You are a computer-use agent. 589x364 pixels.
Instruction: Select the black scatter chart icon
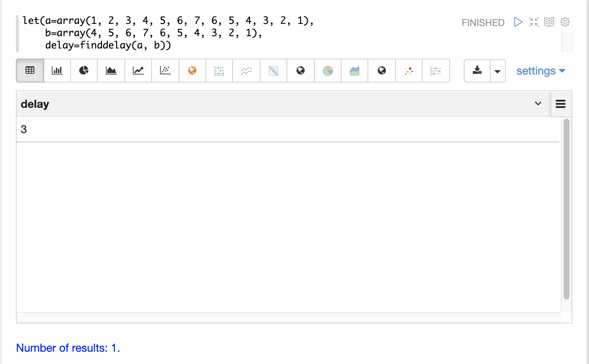pyautogui.click(x=165, y=71)
